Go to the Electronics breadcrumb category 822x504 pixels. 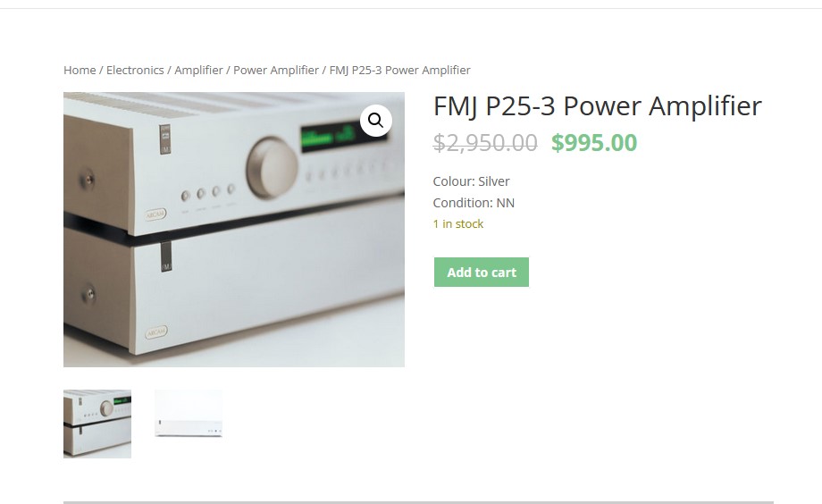(x=135, y=71)
